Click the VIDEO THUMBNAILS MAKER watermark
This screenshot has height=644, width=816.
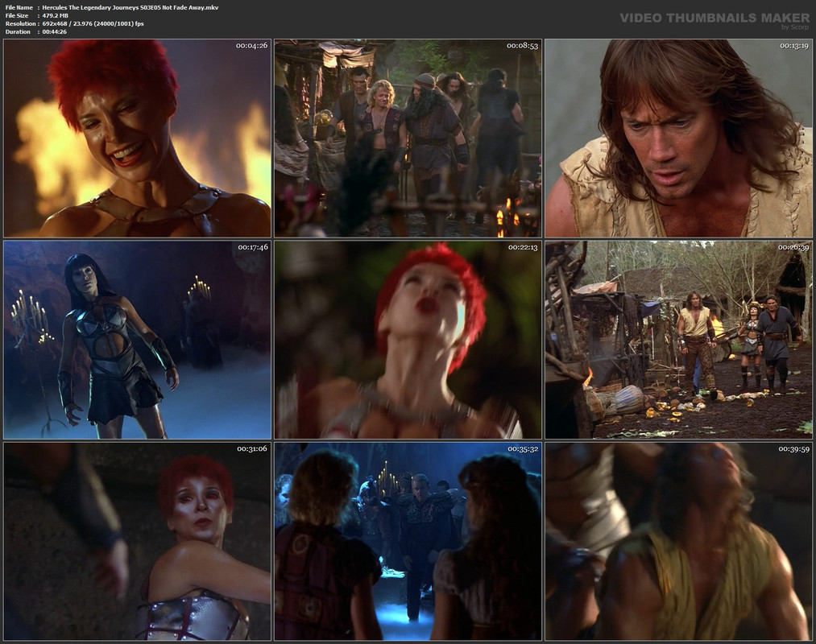pos(715,19)
